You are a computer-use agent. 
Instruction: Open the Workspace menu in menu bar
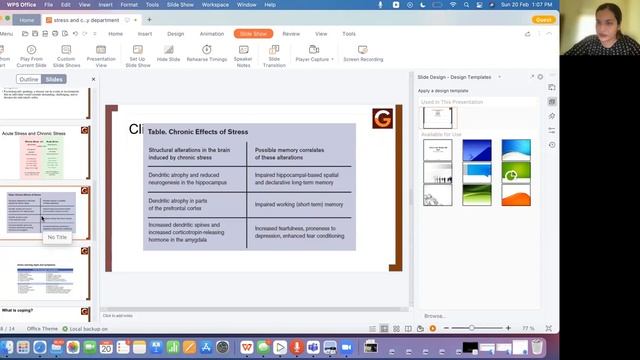coord(215,5)
